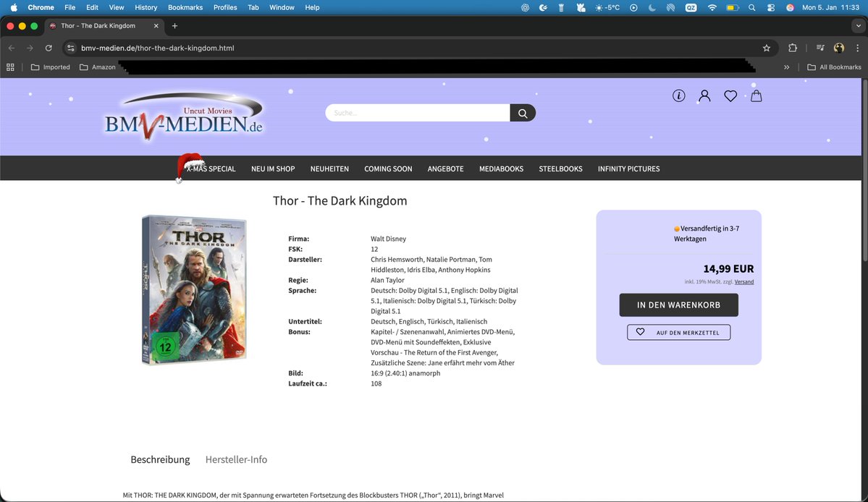The width and height of the screenshot is (868, 502).
Task: Click the clock Mon 5. Jan 11:33
Action: click(x=830, y=8)
